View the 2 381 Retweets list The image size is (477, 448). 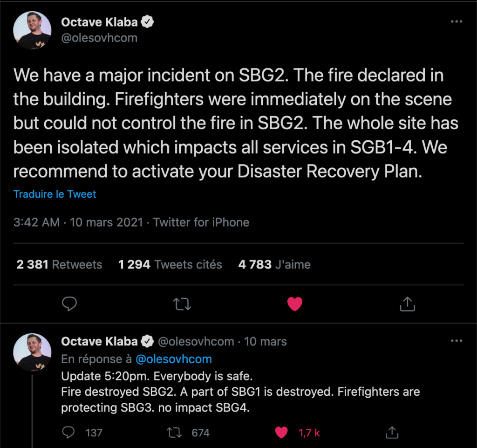click(59, 265)
